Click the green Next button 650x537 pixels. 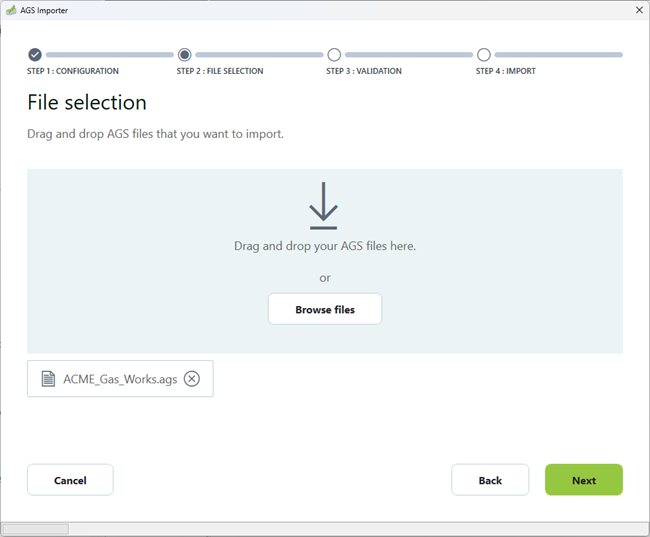click(x=584, y=480)
